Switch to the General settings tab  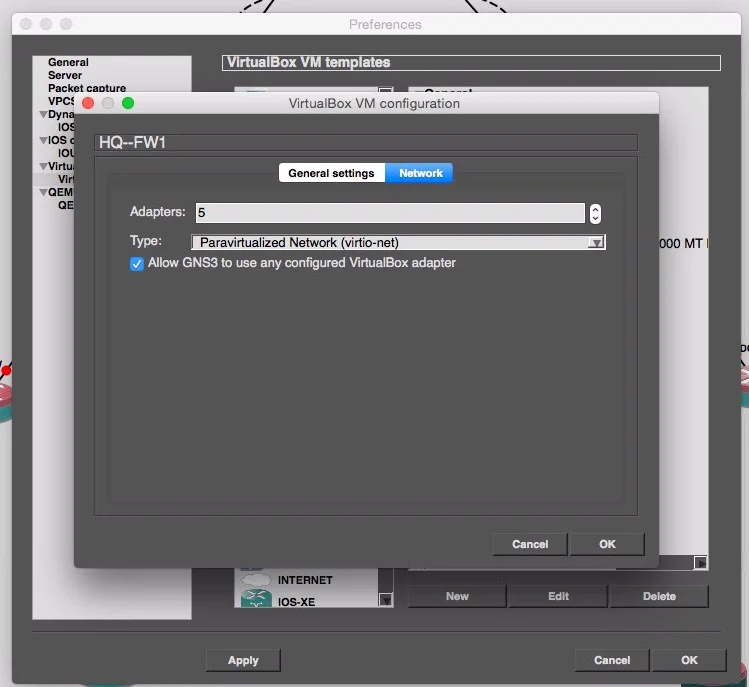pyautogui.click(x=332, y=173)
